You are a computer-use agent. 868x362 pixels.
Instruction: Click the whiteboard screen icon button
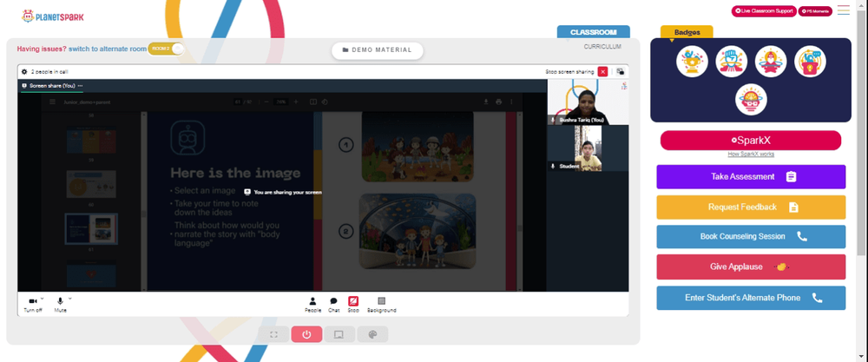click(x=339, y=334)
